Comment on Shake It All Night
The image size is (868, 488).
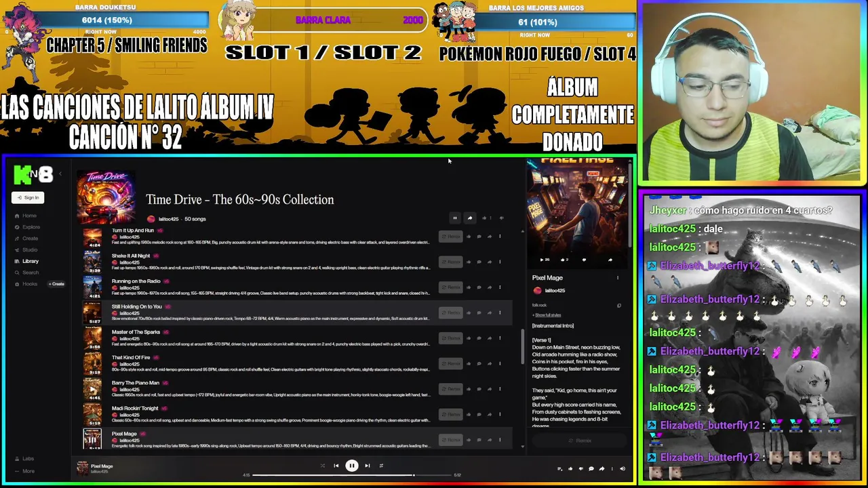479,262
